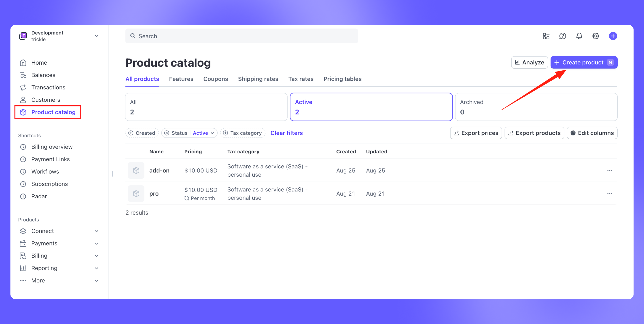Open the pro row overflow menu

point(610,193)
